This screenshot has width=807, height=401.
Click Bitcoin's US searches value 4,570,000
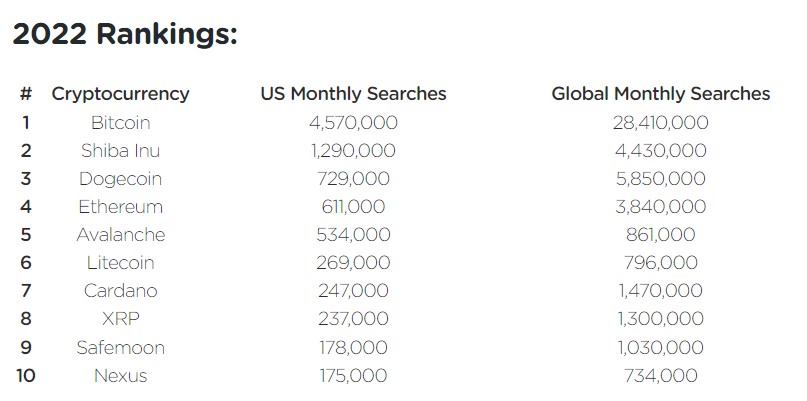pyautogui.click(x=353, y=123)
